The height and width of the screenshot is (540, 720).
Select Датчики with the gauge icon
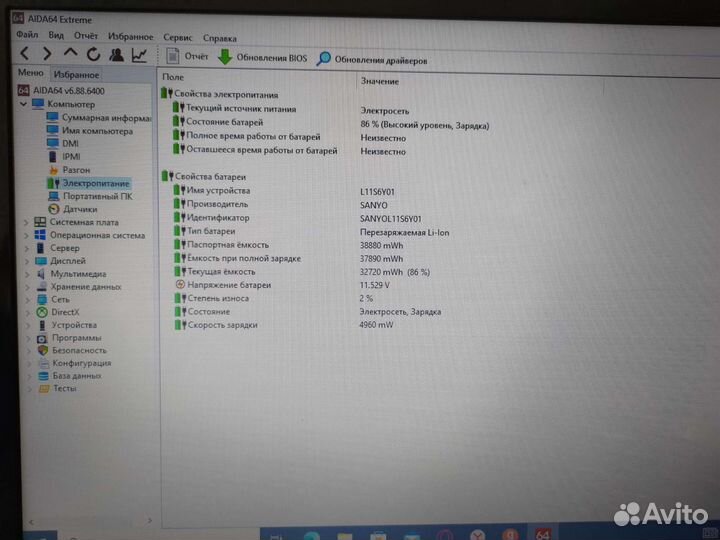click(73, 209)
